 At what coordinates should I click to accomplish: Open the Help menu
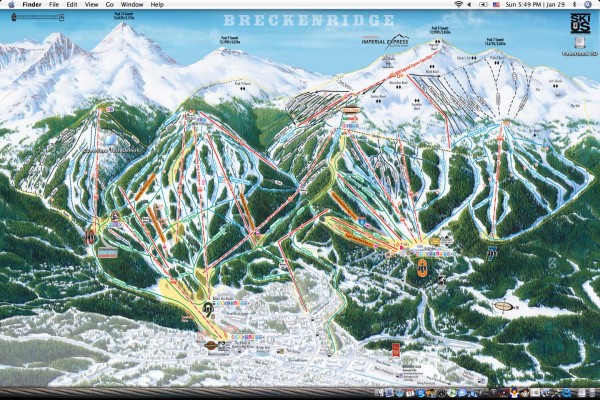[157, 5]
